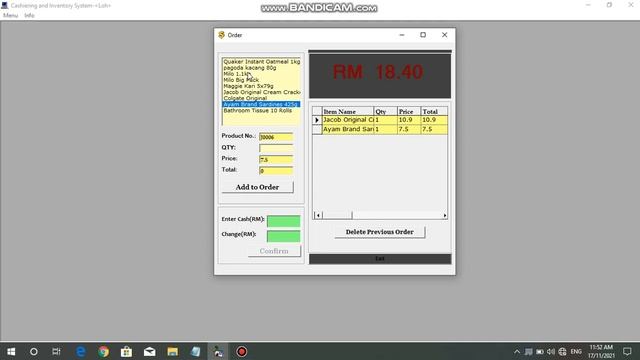The width and height of the screenshot is (640, 360).
Task: Click the Price field showing 7.5
Action: pyautogui.click(x=276, y=160)
